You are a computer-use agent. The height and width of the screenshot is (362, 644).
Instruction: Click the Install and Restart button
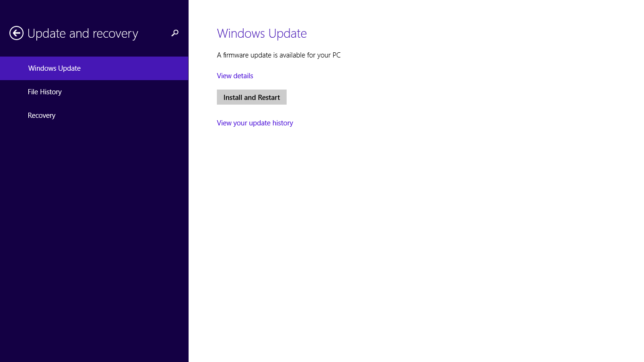(x=252, y=97)
